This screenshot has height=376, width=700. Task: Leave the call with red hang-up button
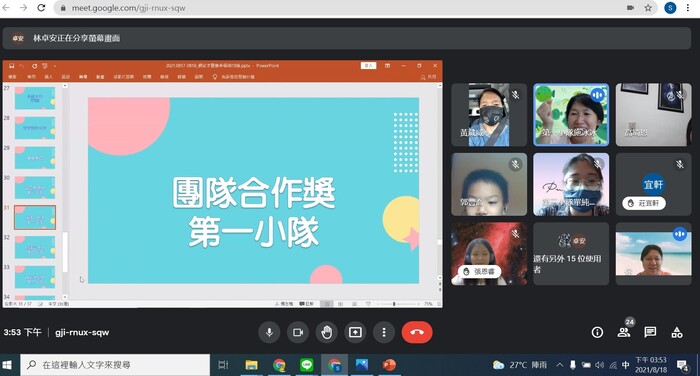pos(417,333)
